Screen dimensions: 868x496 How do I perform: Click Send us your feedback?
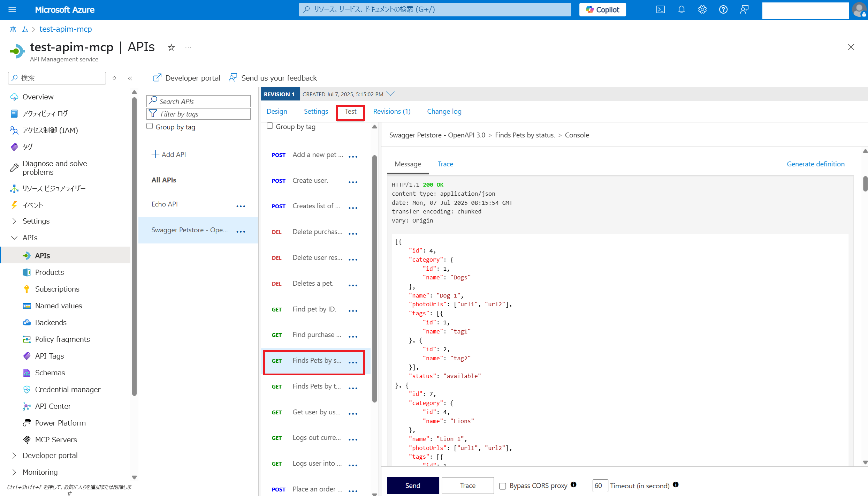coord(273,78)
